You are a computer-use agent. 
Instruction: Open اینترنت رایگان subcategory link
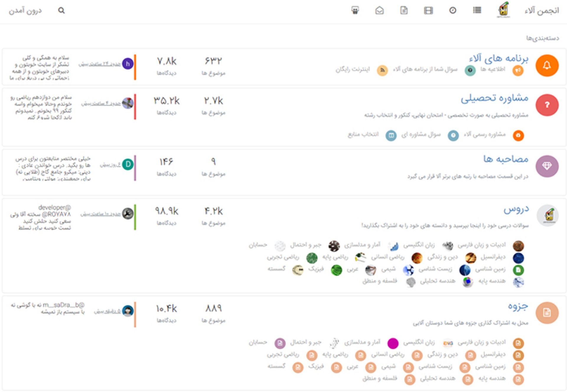pyautogui.click(x=353, y=70)
